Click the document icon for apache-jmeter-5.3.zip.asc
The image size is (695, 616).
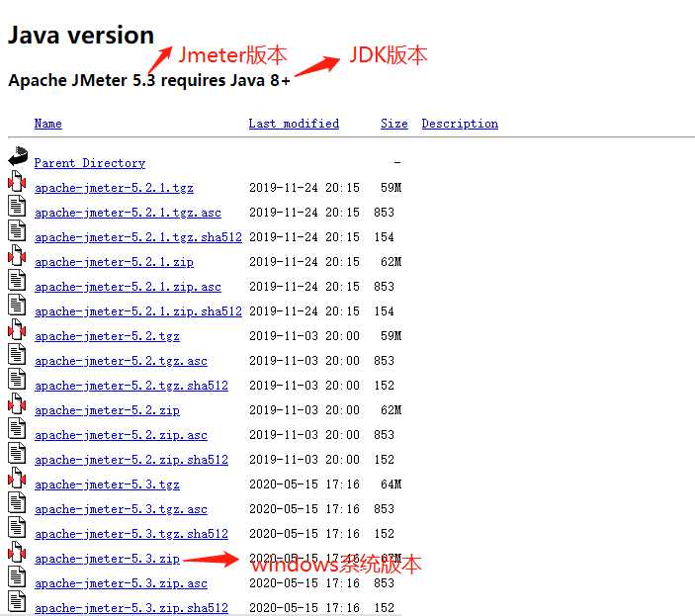(17, 577)
